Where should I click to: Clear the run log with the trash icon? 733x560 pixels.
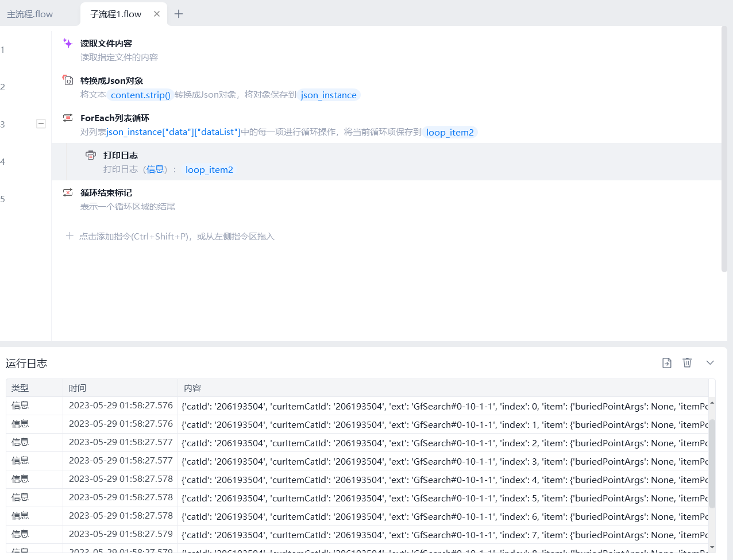tap(687, 363)
